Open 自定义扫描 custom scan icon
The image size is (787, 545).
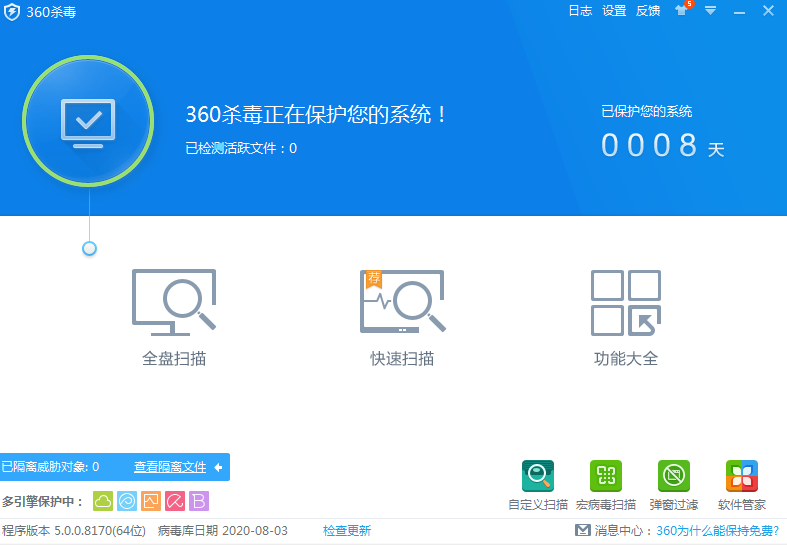tap(538, 476)
